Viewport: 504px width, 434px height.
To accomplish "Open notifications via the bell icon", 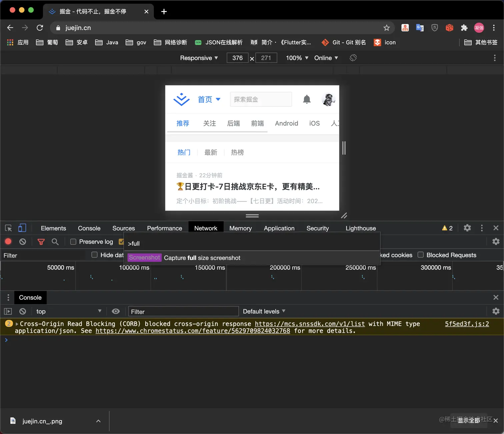I will [307, 99].
